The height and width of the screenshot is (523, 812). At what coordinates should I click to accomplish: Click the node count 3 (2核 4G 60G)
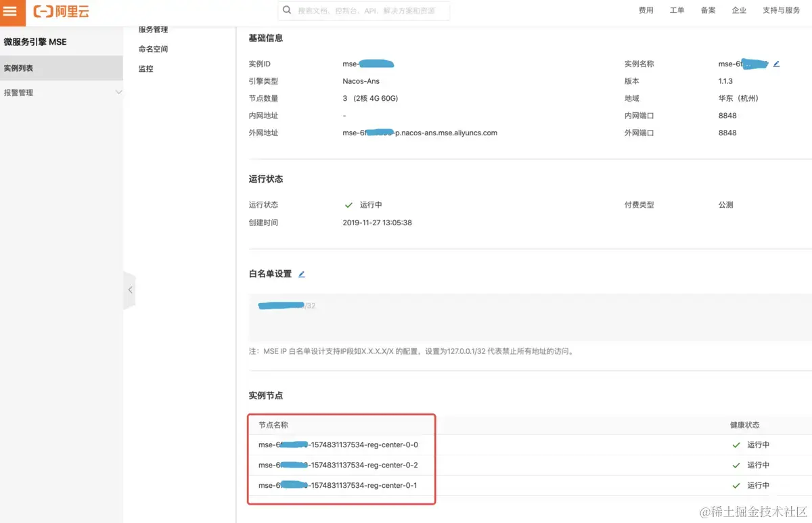point(370,98)
